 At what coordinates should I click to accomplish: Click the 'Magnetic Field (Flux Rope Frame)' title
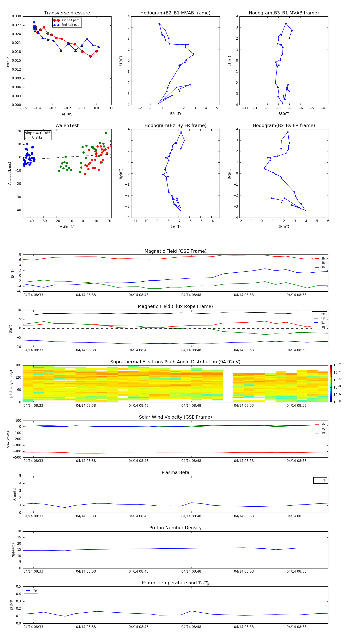click(175, 307)
